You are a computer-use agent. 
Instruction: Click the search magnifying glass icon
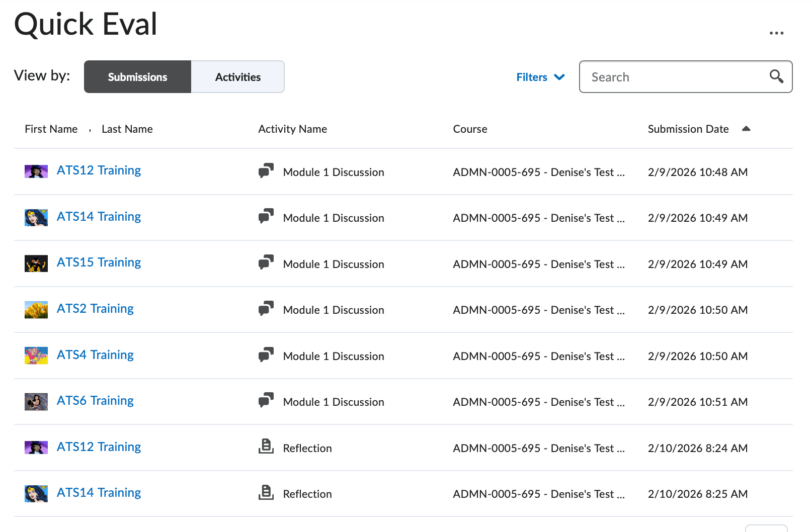(776, 76)
